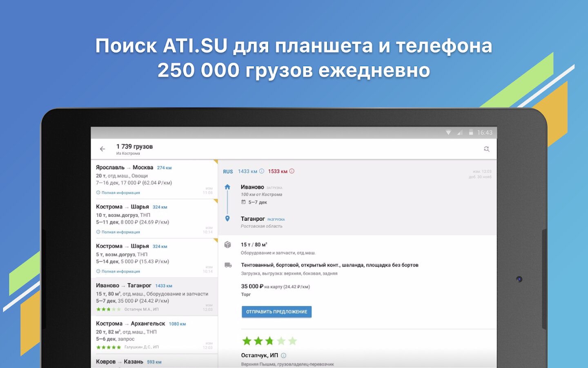Click the 'Остапчук М.А., ИП' name in the list
The height and width of the screenshot is (368, 588).
click(x=142, y=309)
